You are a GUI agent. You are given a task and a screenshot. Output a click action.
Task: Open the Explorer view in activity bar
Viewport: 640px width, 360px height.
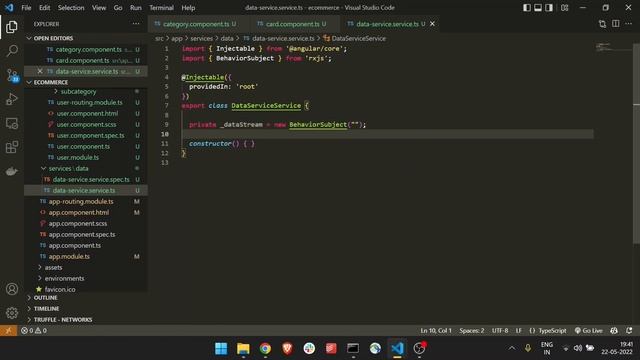tap(12, 27)
